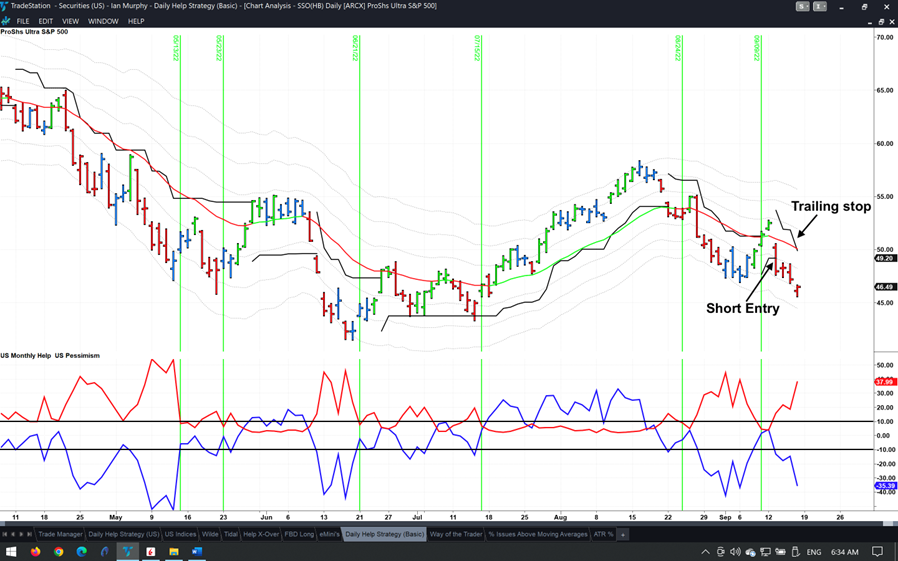Open Microsoft Edge from the taskbar
The width and height of the screenshot is (898, 561).
coord(82,551)
